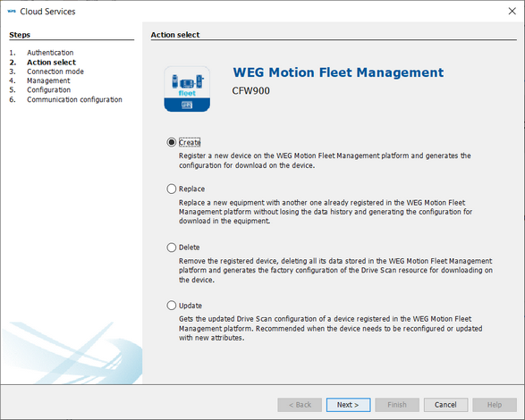This screenshot has width=525, height=420.
Task: Click the disabled Help button
Action: tap(495, 405)
